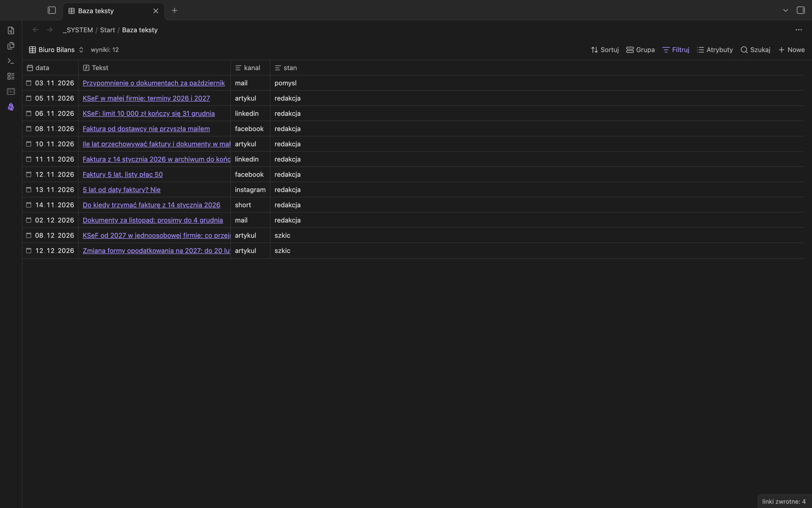This screenshot has width=812, height=508.
Task: Click the purple plugin icon in ribbon
Action: [11, 107]
